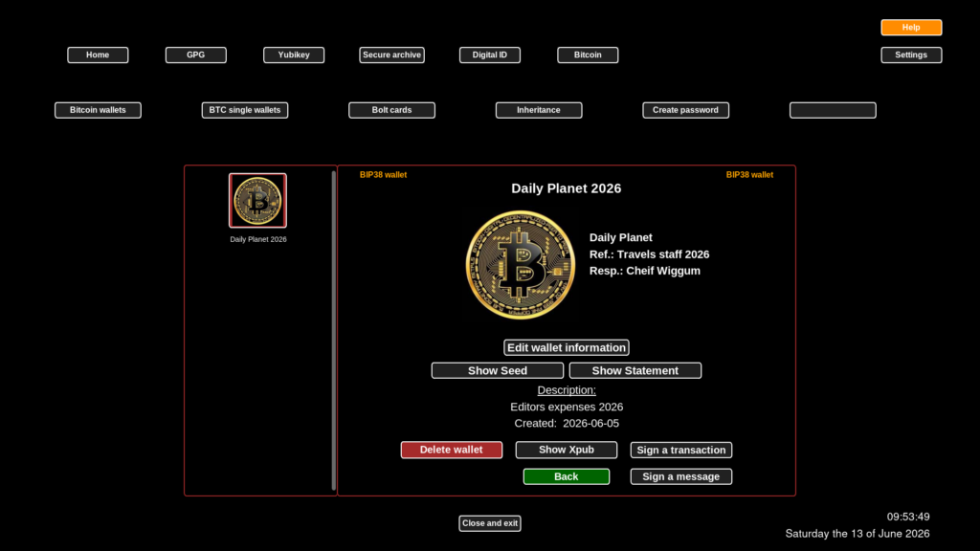Click the 09:53:49 clock
Image resolution: width=980 pixels, height=551 pixels.
click(x=908, y=517)
